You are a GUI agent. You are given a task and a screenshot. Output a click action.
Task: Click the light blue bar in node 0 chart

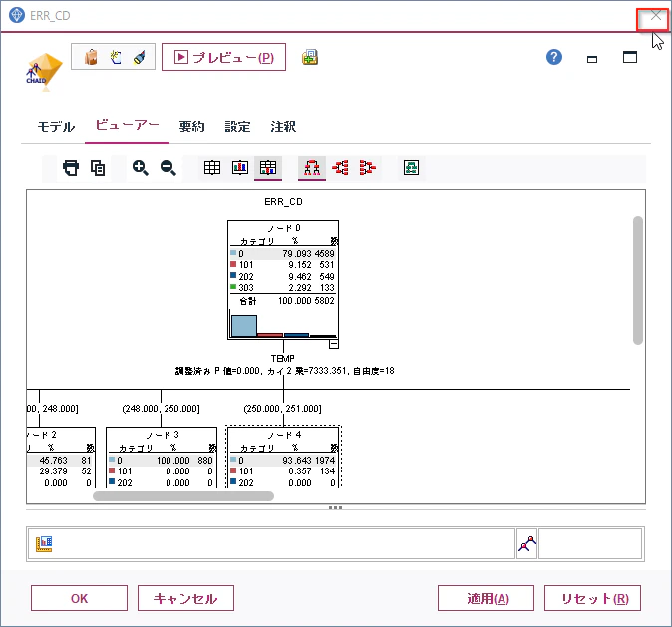coord(244,326)
